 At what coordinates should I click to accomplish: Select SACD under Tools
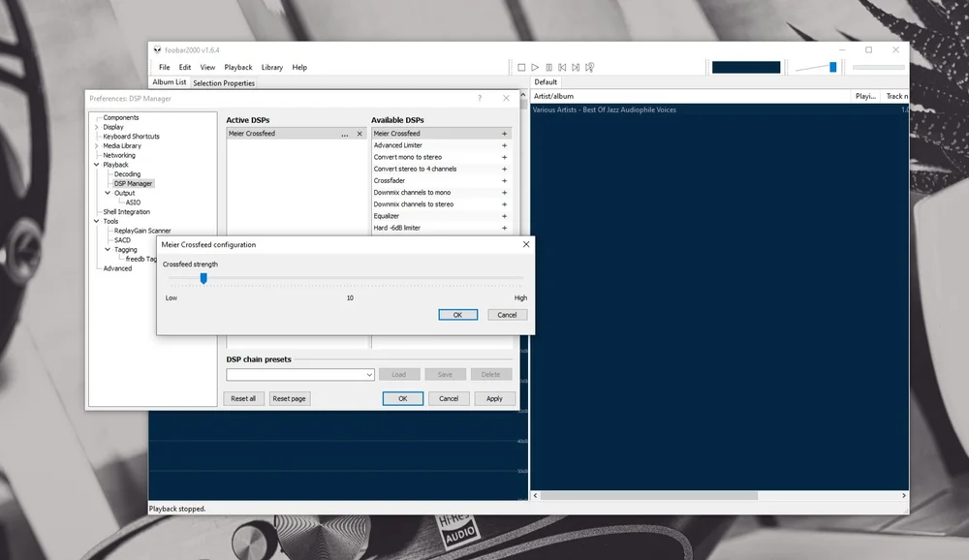click(122, 240)
